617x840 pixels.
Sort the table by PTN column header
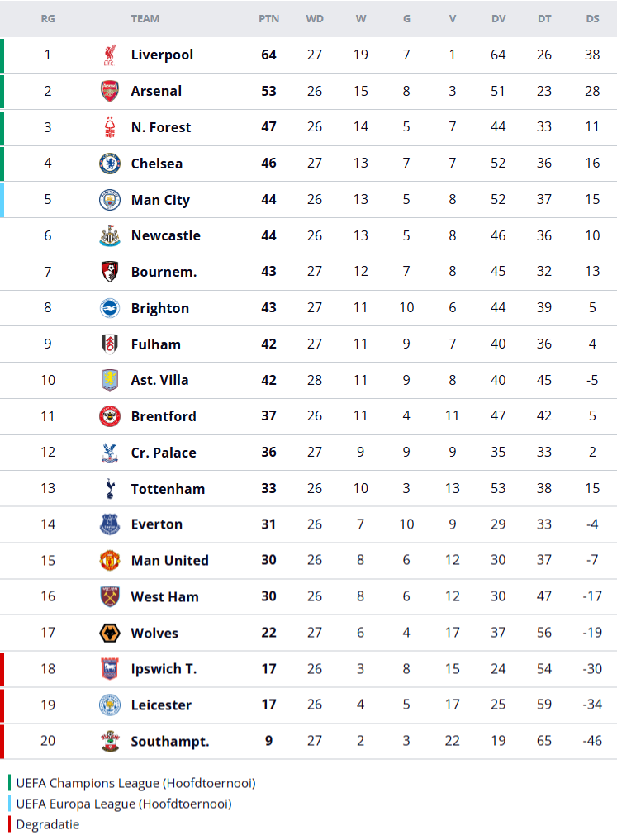click(268, 18)
